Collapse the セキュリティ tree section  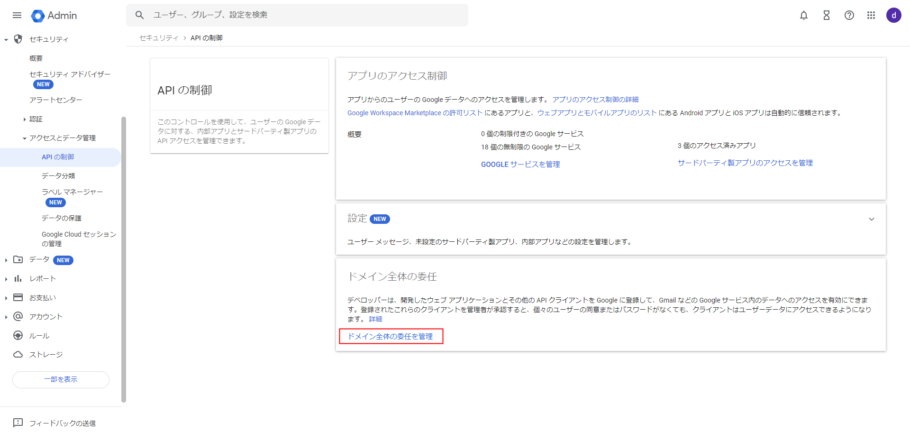click(7, 39)
